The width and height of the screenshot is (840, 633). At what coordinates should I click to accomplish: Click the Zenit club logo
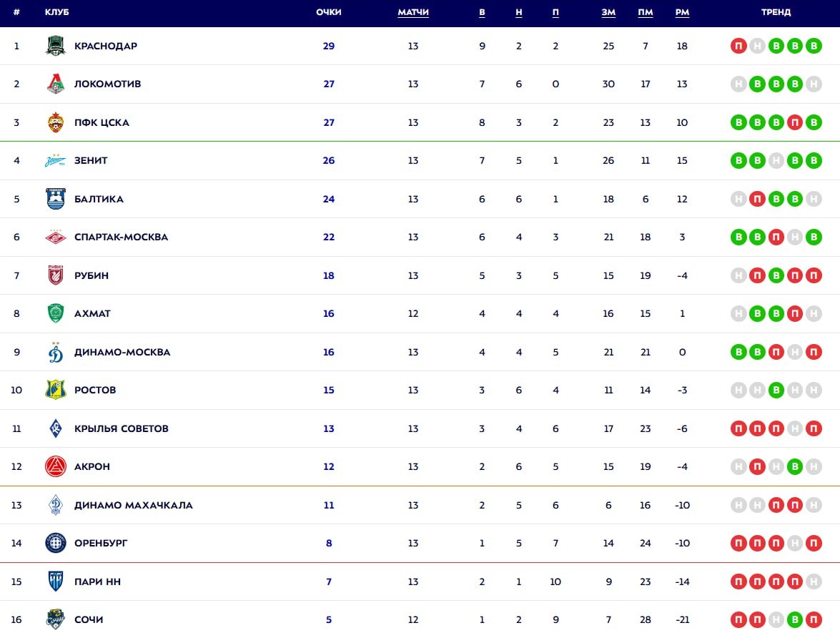[56, 161]
